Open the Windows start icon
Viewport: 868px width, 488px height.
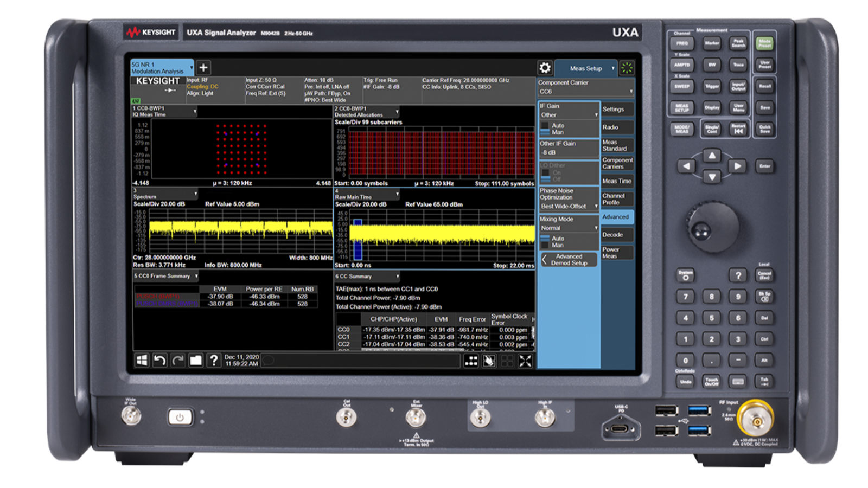click(142, 361)
